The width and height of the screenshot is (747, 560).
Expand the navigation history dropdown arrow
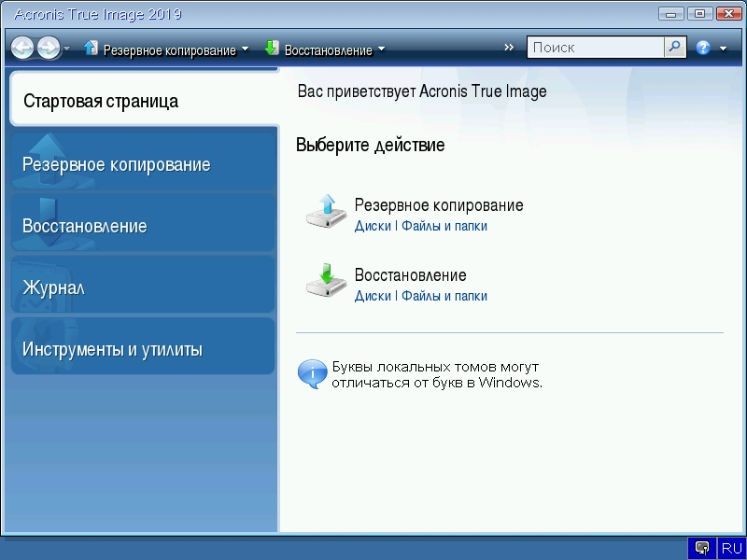pyautogui.click(x=66, y=49)
